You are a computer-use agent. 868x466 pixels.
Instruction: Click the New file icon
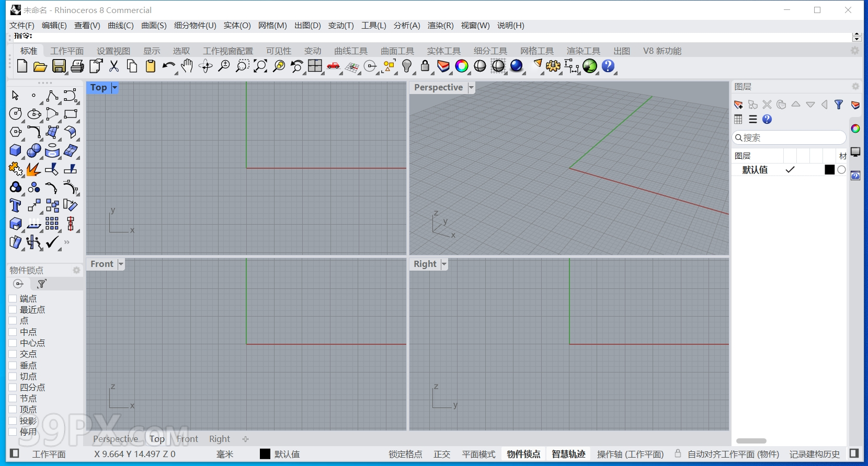click(x=22, y=66)
